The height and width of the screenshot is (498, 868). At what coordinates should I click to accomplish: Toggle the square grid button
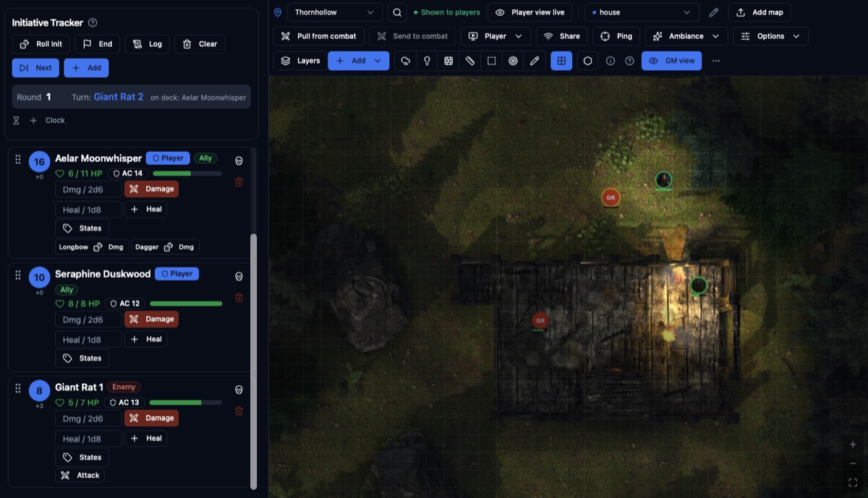click(x=561, y=61)
